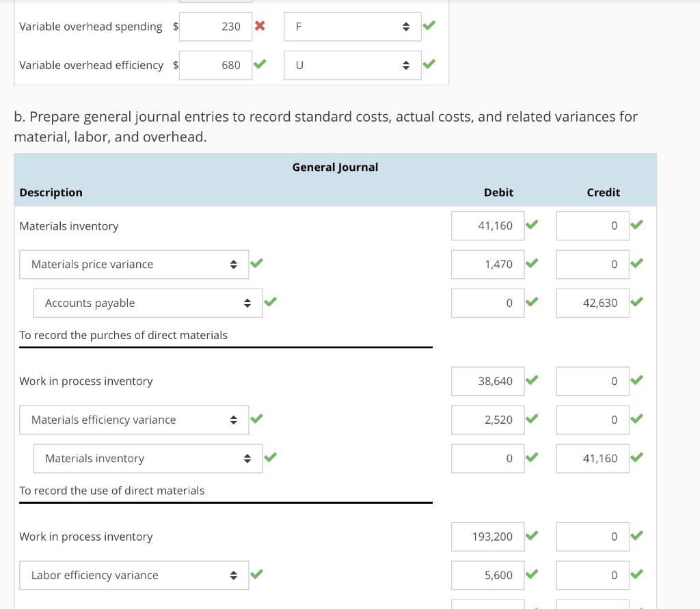Open the U variance direction dropdown

[352, 65]
